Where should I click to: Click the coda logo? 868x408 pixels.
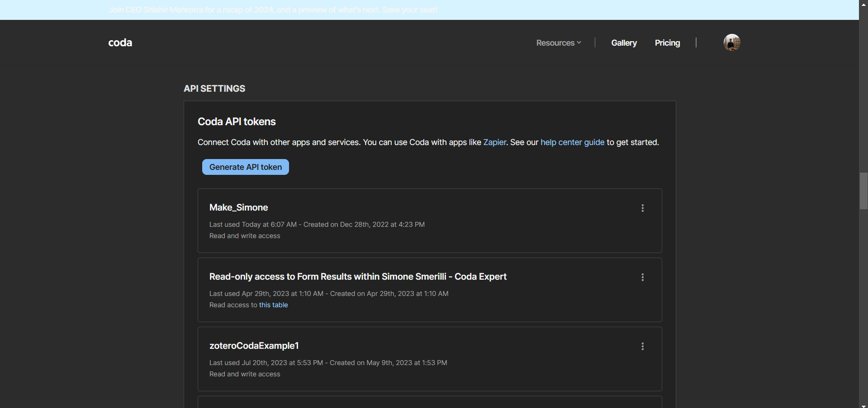[120, 42]
